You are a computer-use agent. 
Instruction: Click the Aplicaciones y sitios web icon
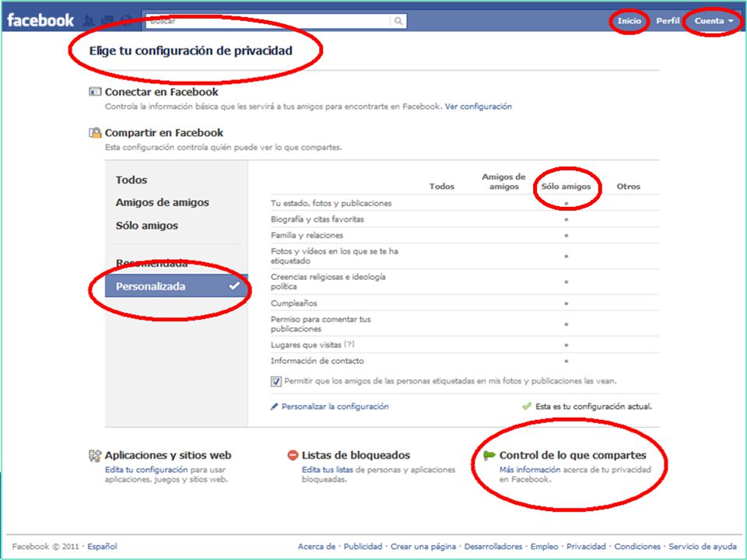95,455
